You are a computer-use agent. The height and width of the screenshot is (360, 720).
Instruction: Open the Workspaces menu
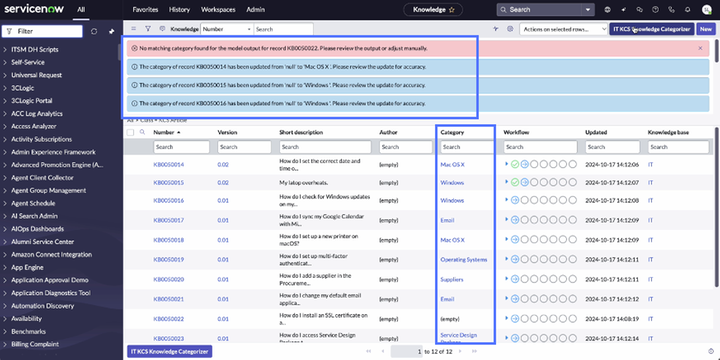(x=218, y=9)
